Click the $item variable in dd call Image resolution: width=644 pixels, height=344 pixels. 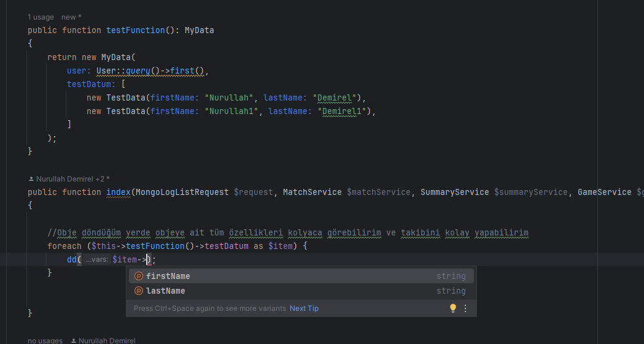[x=125, y=259]
